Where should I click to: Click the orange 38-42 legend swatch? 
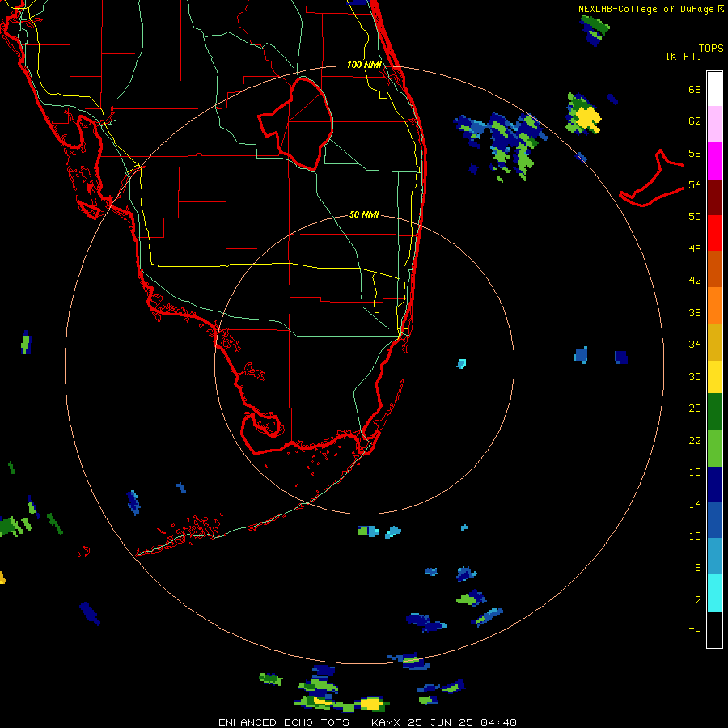(714, 306)
